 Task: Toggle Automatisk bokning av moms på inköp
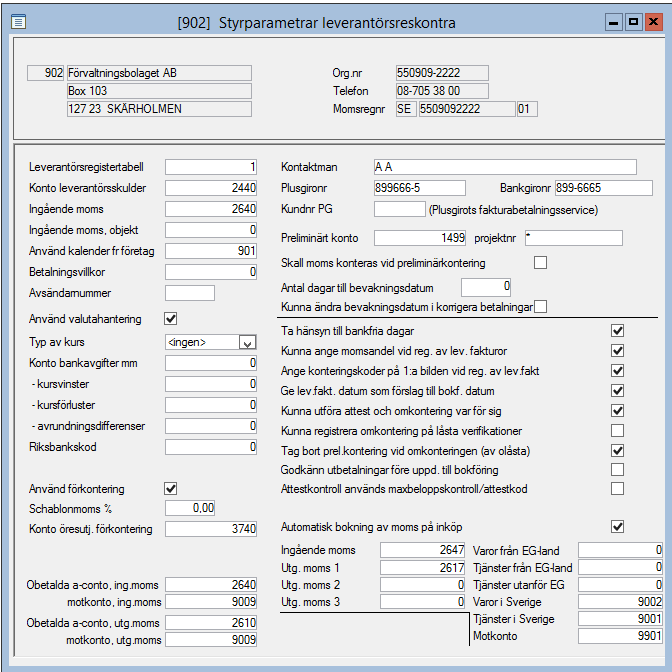coord(617,527)
